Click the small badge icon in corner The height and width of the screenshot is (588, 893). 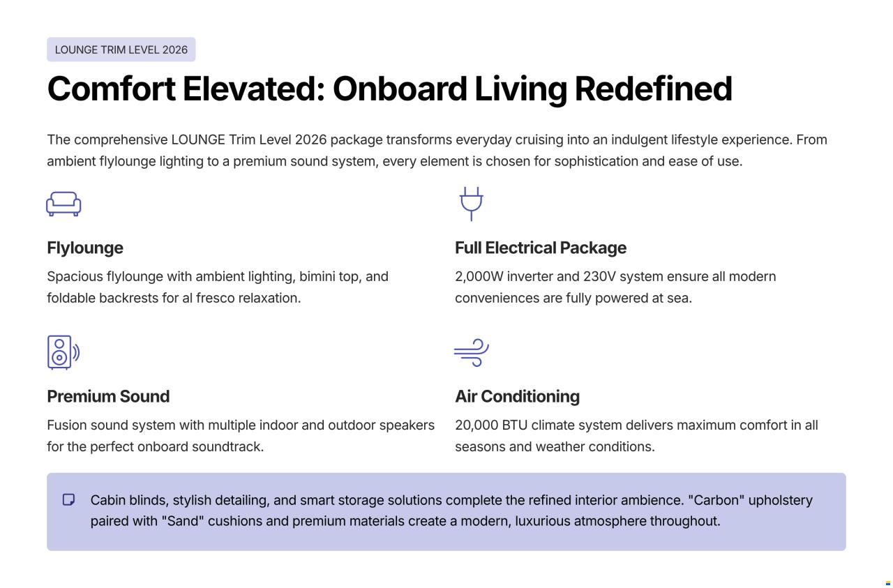pos(888,583)
